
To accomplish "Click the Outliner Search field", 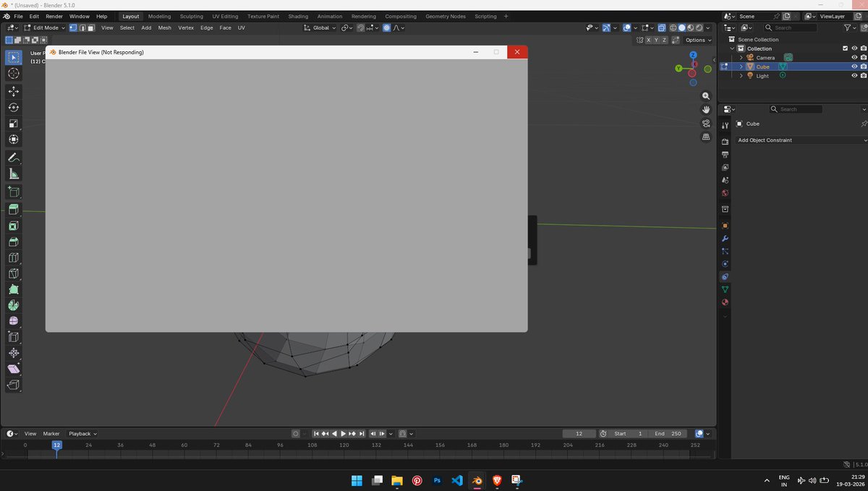I will pos(791,27).
